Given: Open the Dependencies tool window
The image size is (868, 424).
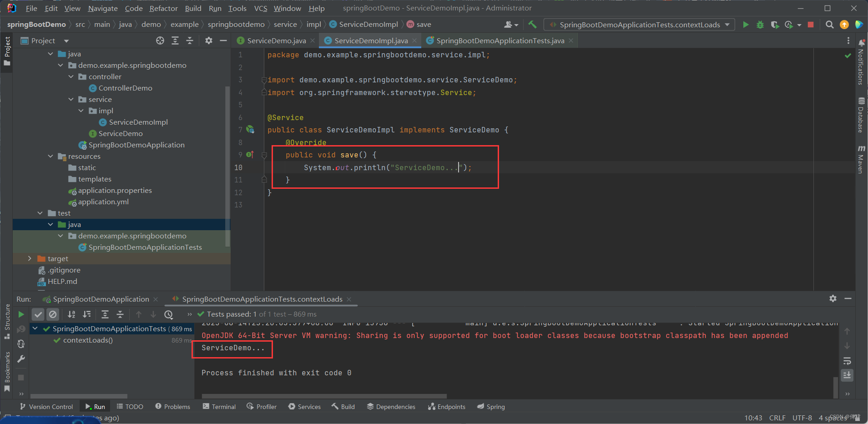Looking at the screenshot, I should click(x=391, y=407).
